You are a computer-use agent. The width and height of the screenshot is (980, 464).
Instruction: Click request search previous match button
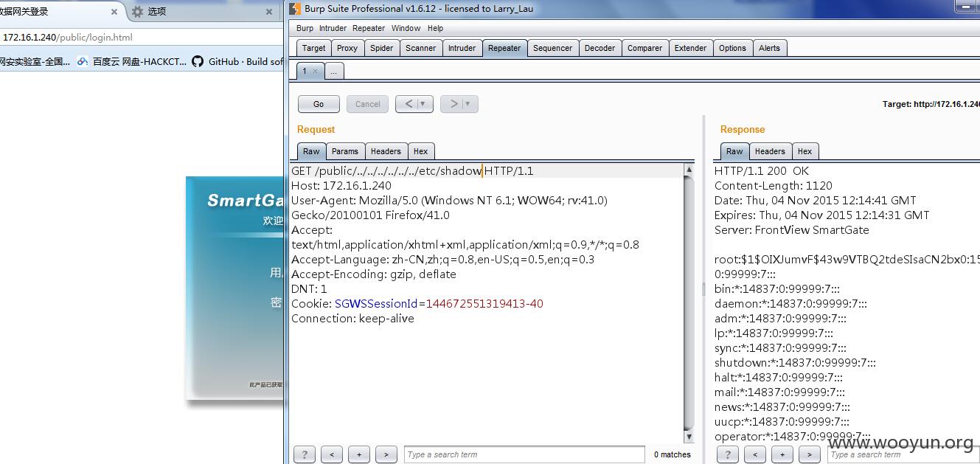332,454
